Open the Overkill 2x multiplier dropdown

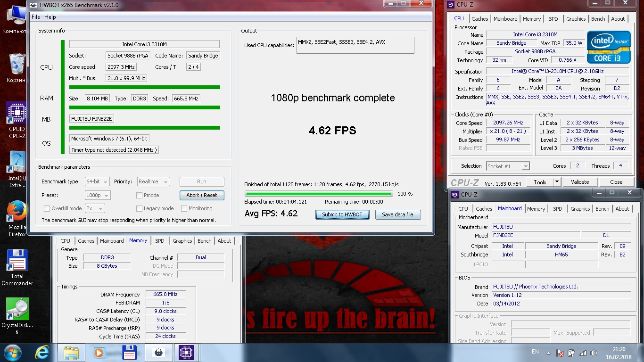(95, 208)
